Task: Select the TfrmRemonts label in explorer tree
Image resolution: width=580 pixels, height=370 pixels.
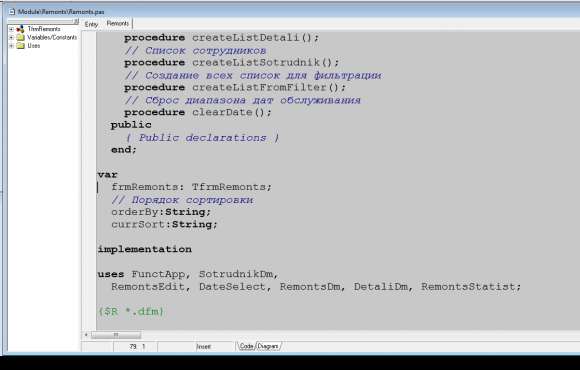Action: pos(44,29)
